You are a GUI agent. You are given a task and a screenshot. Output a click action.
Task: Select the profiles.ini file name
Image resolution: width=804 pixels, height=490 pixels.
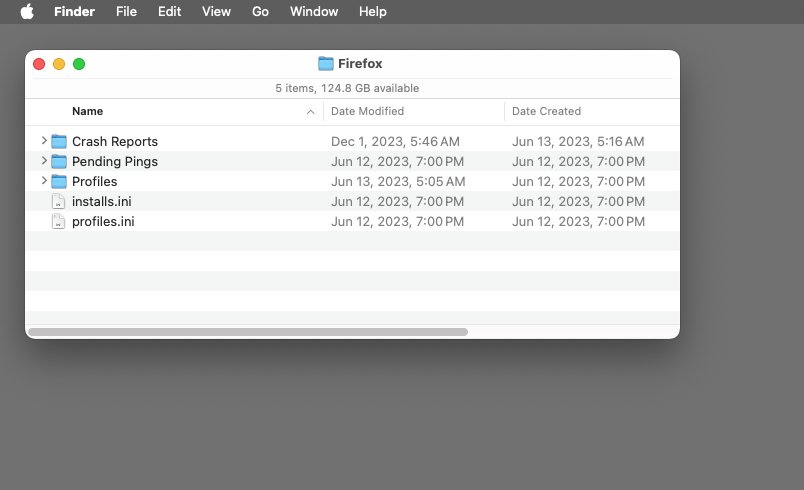(x=103, y=222)
